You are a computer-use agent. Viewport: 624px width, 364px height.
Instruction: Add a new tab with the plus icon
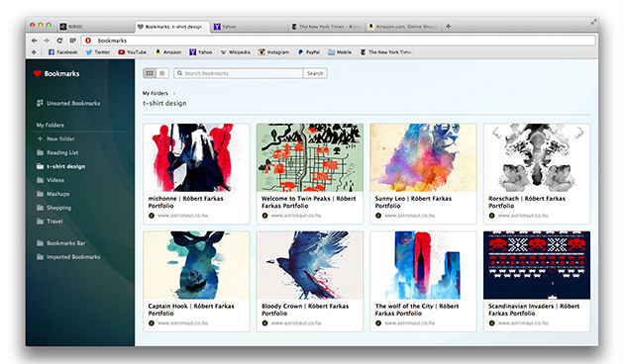(449, 27)
